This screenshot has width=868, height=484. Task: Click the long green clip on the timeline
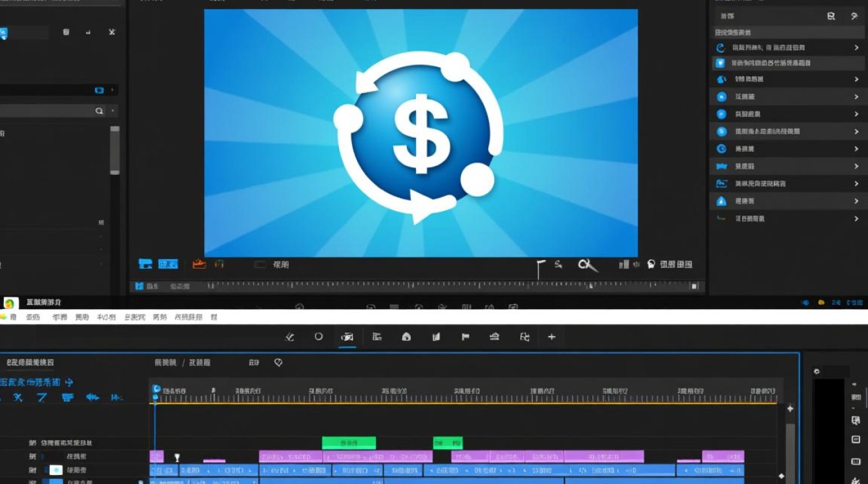click(349, 443)
